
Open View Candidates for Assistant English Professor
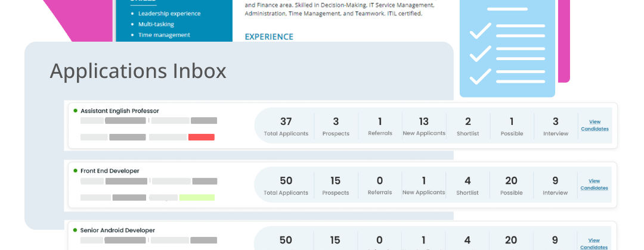tap(595, 125)
